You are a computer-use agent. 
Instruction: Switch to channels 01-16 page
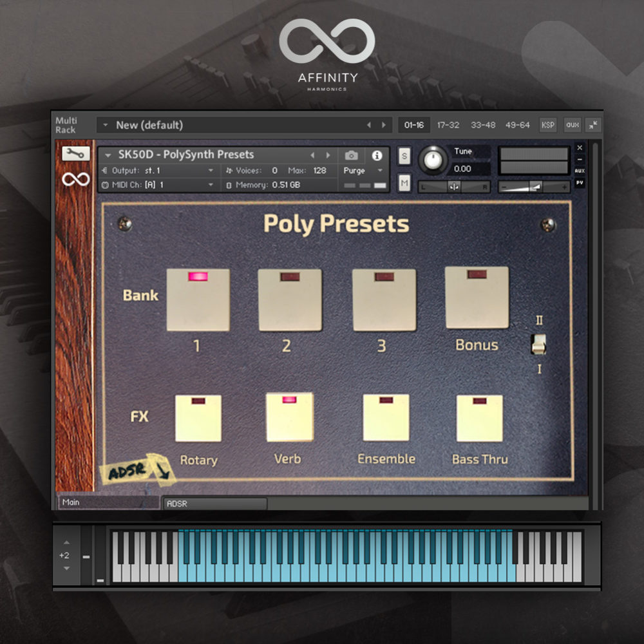pos(413,125)
